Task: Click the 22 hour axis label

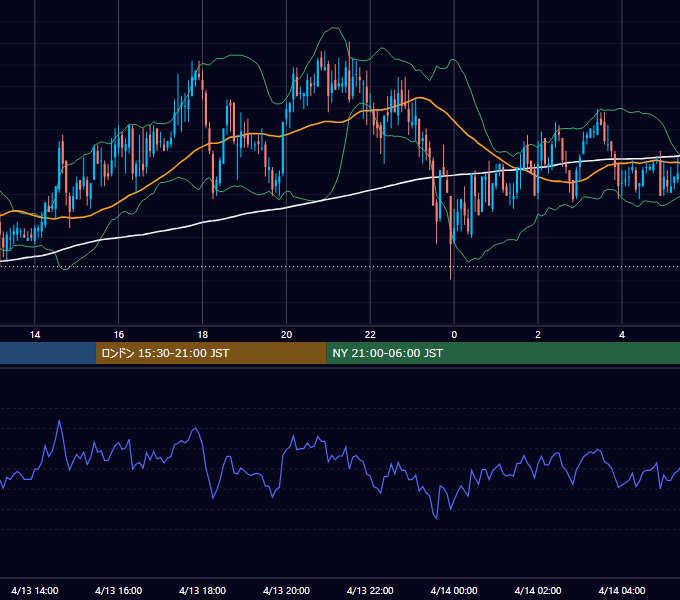Action: [370, 335]
